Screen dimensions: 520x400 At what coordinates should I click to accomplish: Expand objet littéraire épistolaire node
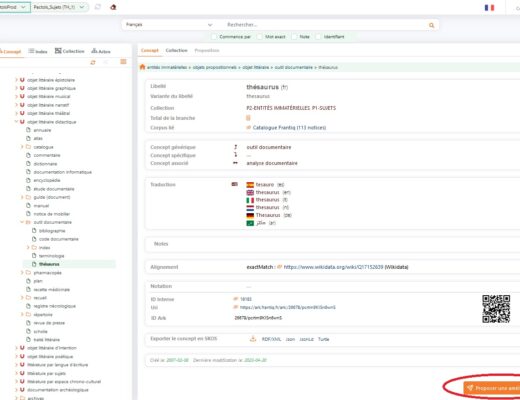[16, 80]
